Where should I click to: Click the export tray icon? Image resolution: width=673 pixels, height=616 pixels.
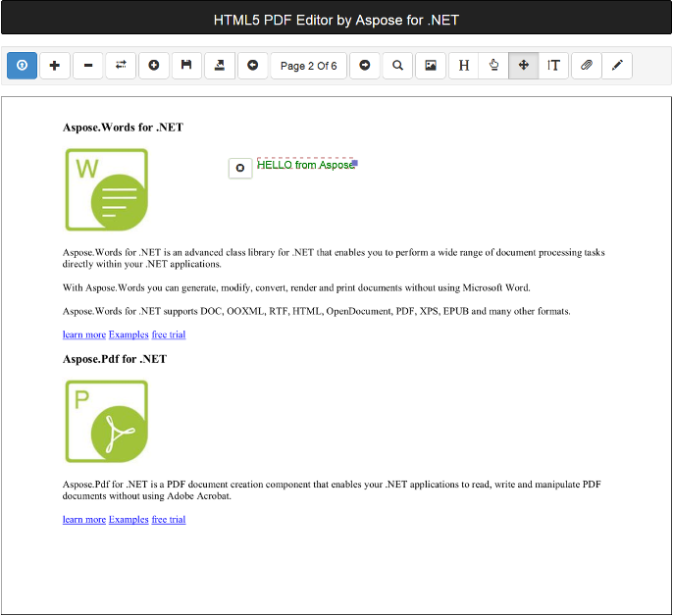pyautogui.click(x=220, y=66)
